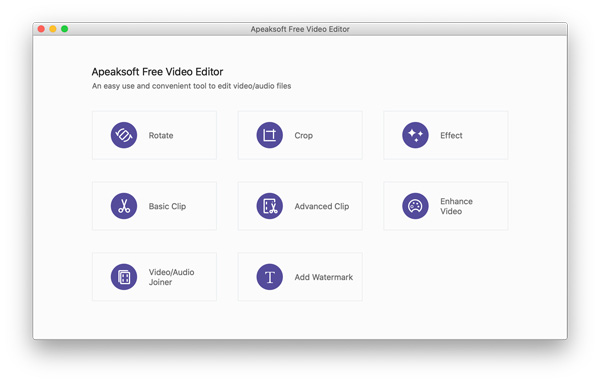The image size is (600, 383).
Task: Click the window title bar text
Action: pyautogui.click(x=300, y=29)
